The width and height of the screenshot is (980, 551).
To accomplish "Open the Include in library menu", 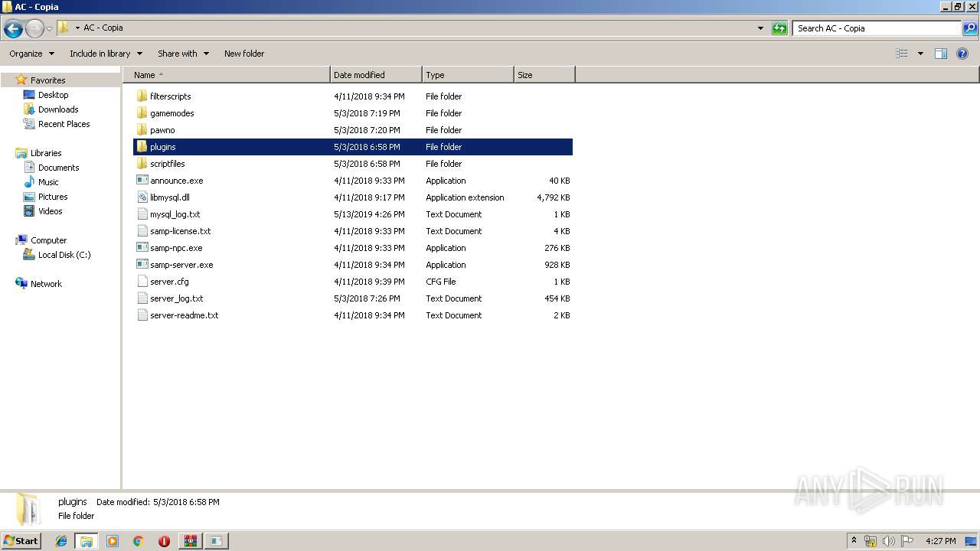I will (106, 54).
